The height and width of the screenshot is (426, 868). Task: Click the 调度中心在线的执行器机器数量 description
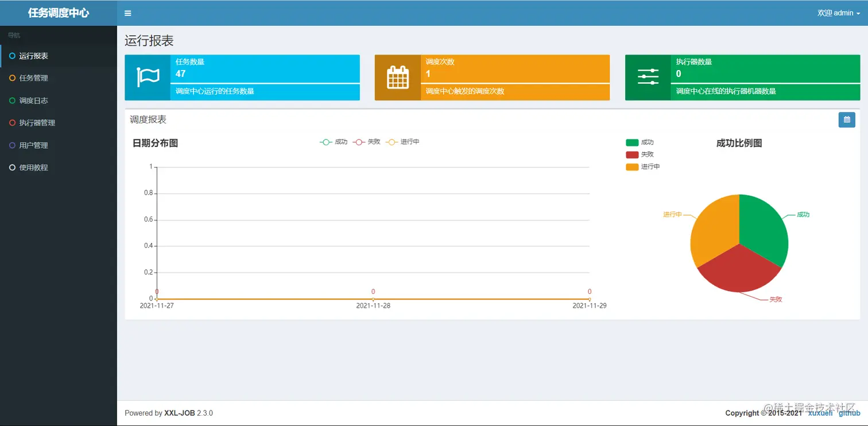pos(726,91)
